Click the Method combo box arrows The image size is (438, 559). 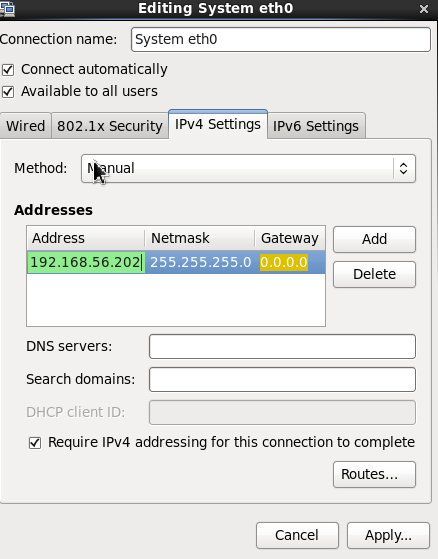[403, 168]
